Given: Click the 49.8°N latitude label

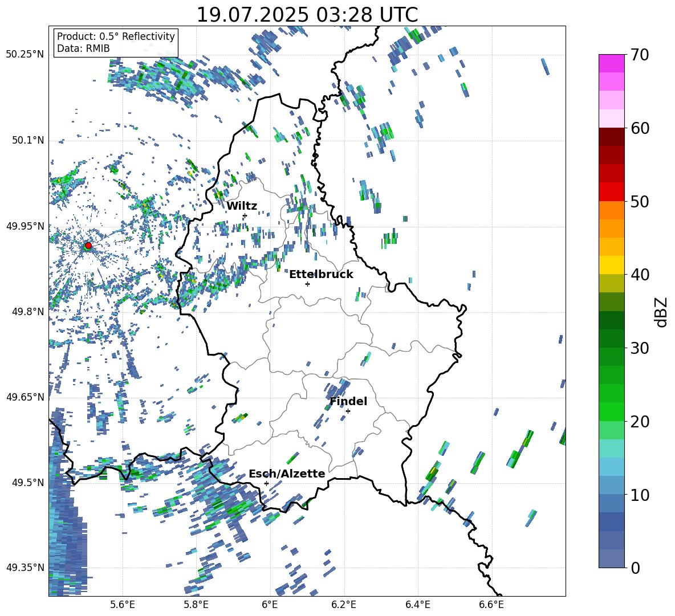Looking at the screenshot, I should (x=27, y=312).
